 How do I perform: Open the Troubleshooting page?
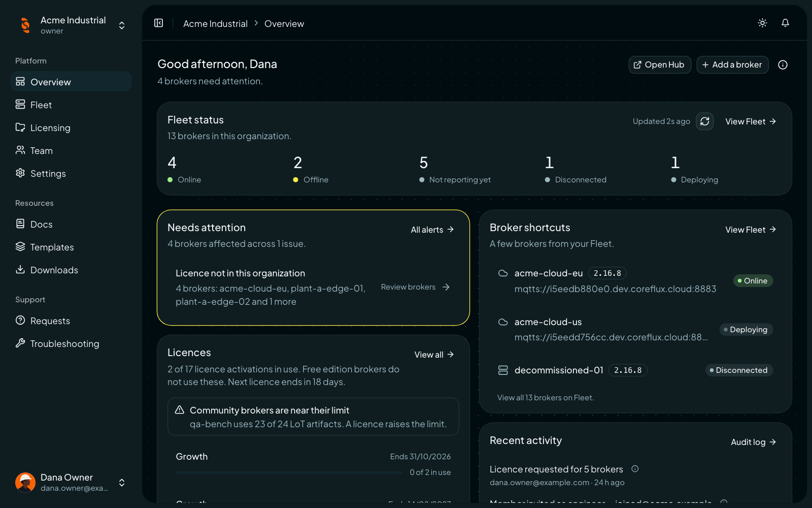point(71,343)
